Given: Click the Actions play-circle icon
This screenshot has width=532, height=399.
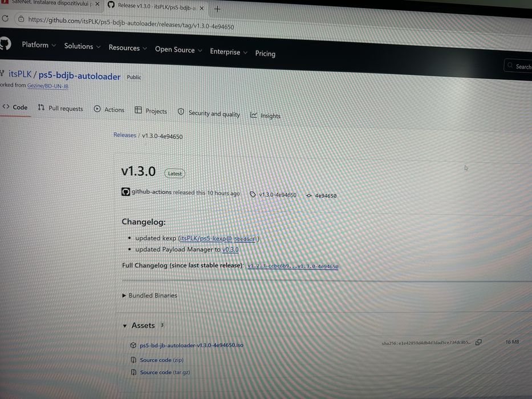Looking at the screenshot, I should point(98,109).
